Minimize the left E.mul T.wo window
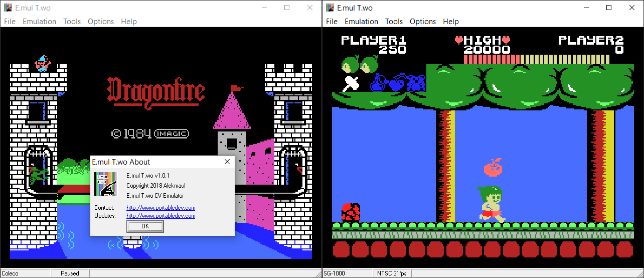 pyautogui.click(x=264, y=8)
